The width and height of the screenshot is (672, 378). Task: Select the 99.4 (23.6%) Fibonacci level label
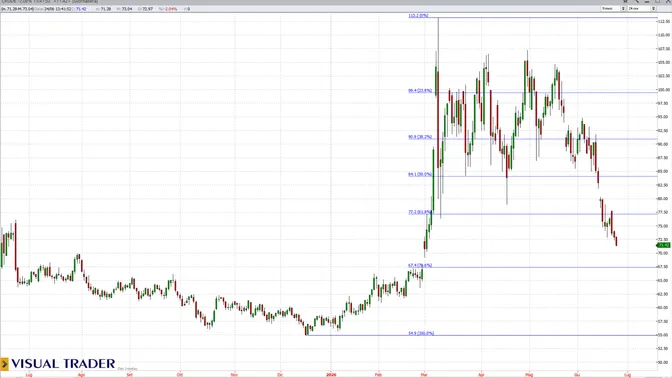point(420,91)
